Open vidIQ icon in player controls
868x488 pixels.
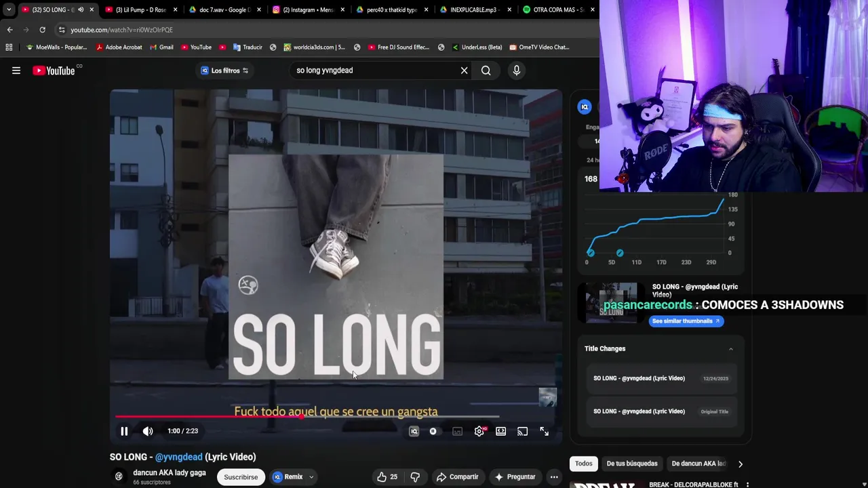(414, 431)
